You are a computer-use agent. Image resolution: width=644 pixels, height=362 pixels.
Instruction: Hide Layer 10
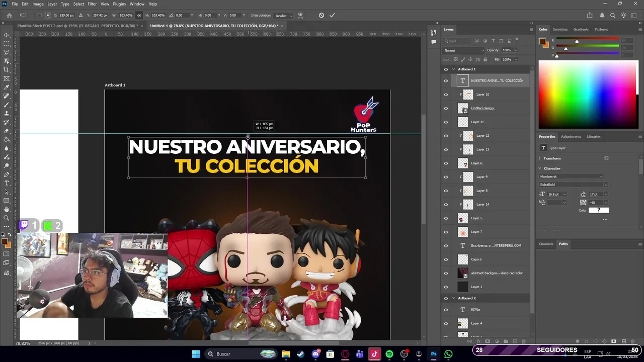[446, 95]
